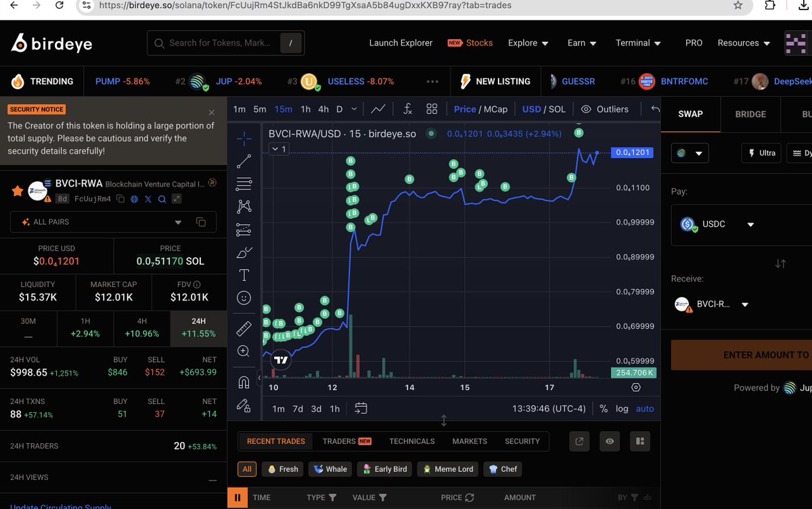This screenshot has width=812, height=509.
Task: Switch chart denomination to SOL
Action: pos(557,109)
